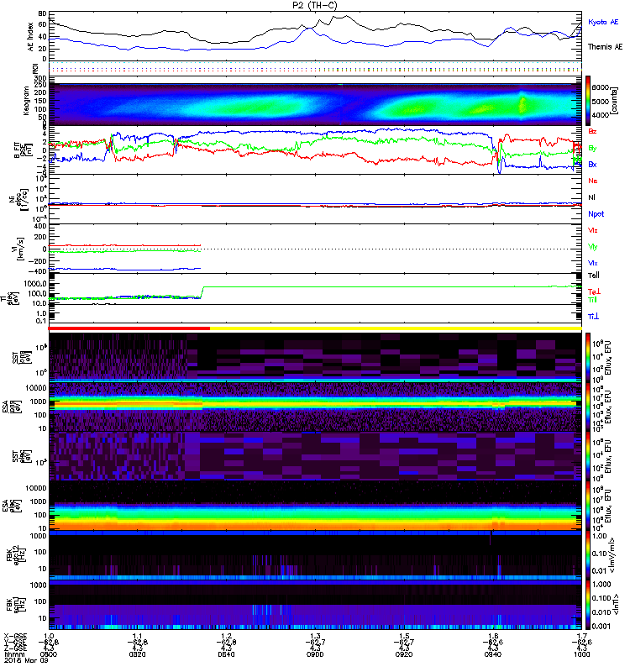The image size is (630, 672).
Task: Click the 0900 time tick label
Action: coord(315,654)
